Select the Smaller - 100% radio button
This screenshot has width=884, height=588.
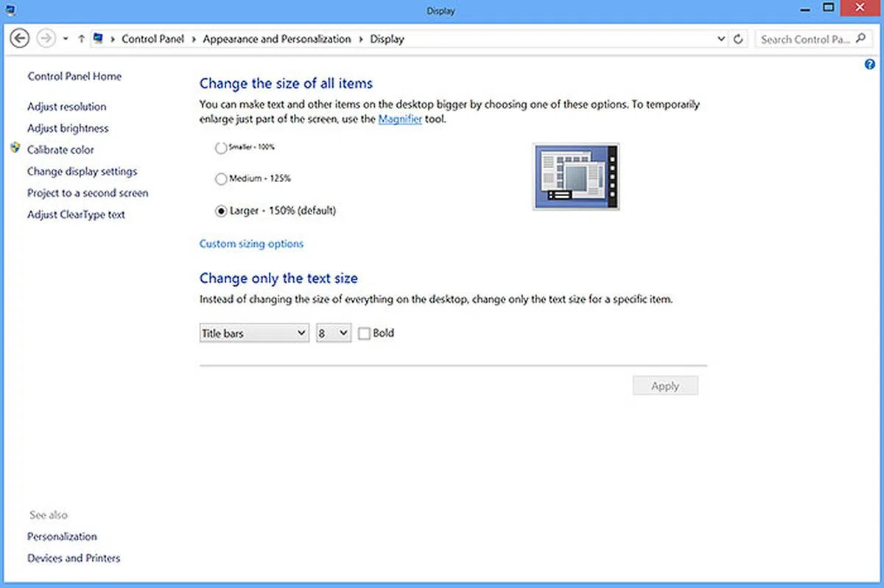(220, 148)
